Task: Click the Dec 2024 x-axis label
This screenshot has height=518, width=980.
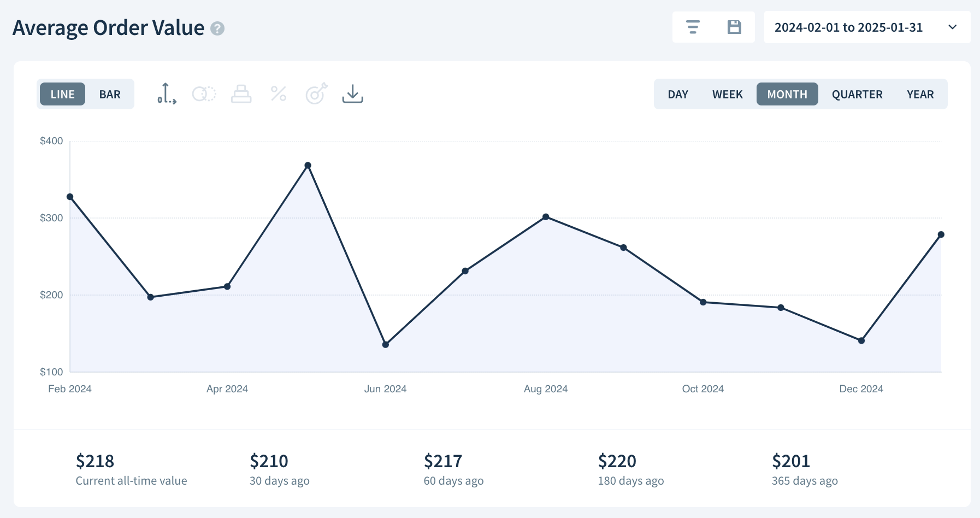Action: [861, 389]
